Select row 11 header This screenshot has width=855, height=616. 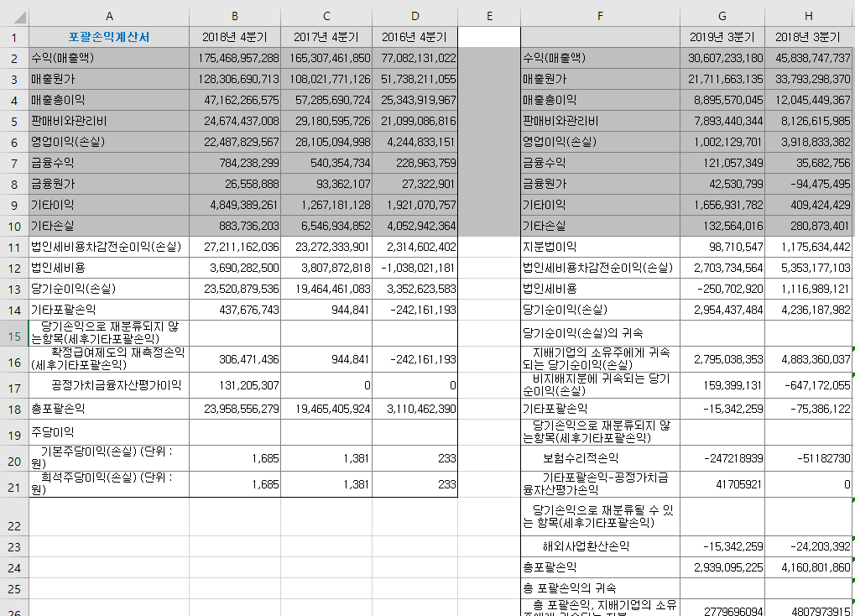point(14,248)
